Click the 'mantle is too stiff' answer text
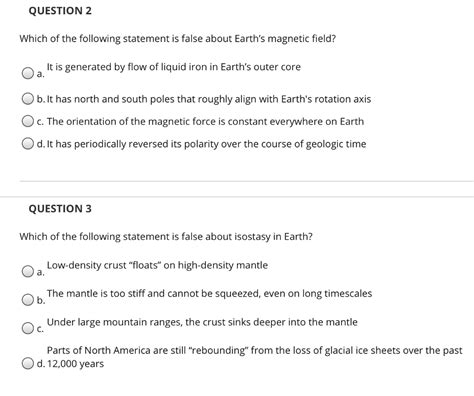This screenshot has height=396, width=474. (209, 294)
